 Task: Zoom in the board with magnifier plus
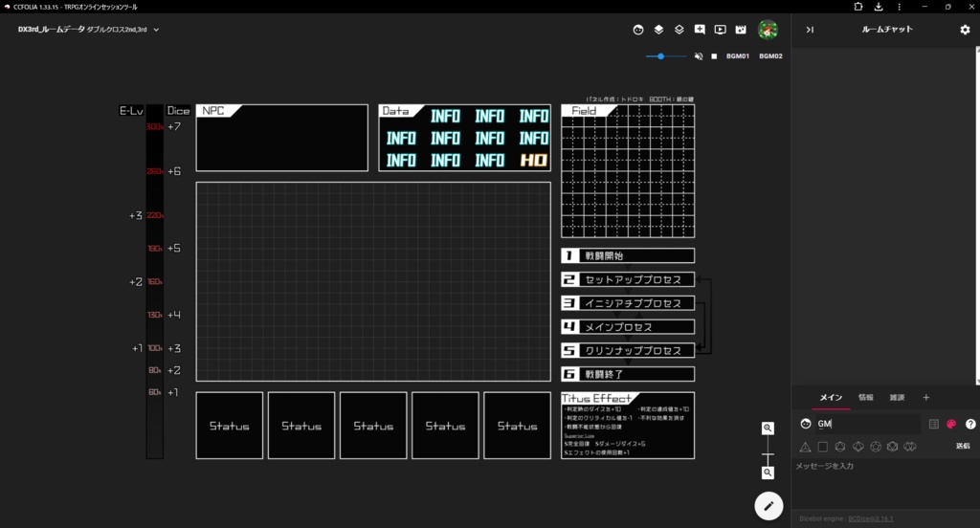(768, 428)
